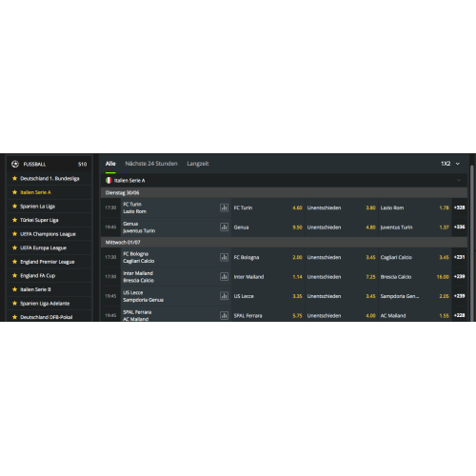Click the vertical scrollbar on the right
Image resolution: width=476 pixels, height=476 pixels.
click(472, 241)
